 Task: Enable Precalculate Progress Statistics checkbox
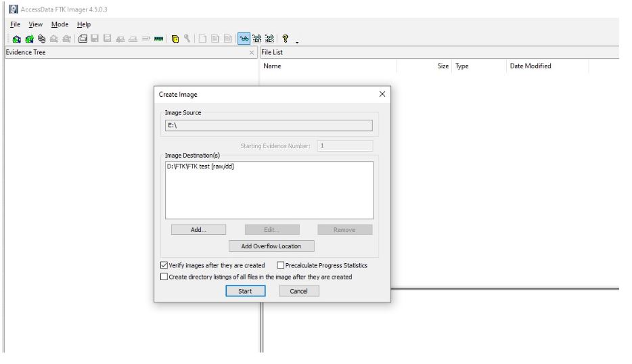pyautogui.click(x=281, y=265)
